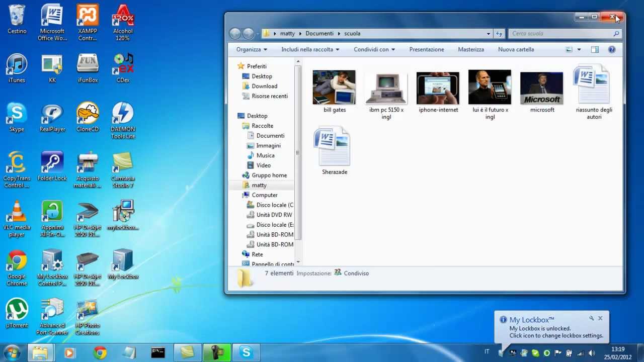
Task: Open Unità DVD RW drive
Action: pos(274,215)
